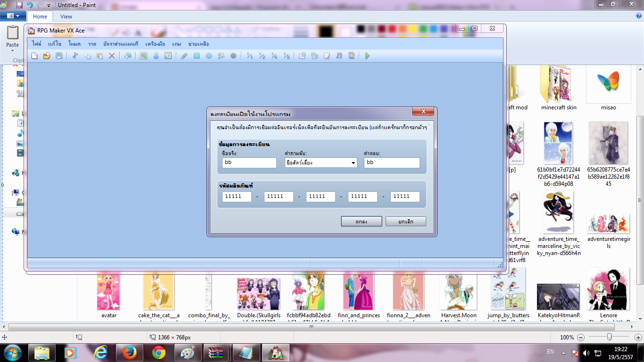Screen dimensions: 644x362
Task: Close the registration dialog
Action: click(x=423, y=112)
